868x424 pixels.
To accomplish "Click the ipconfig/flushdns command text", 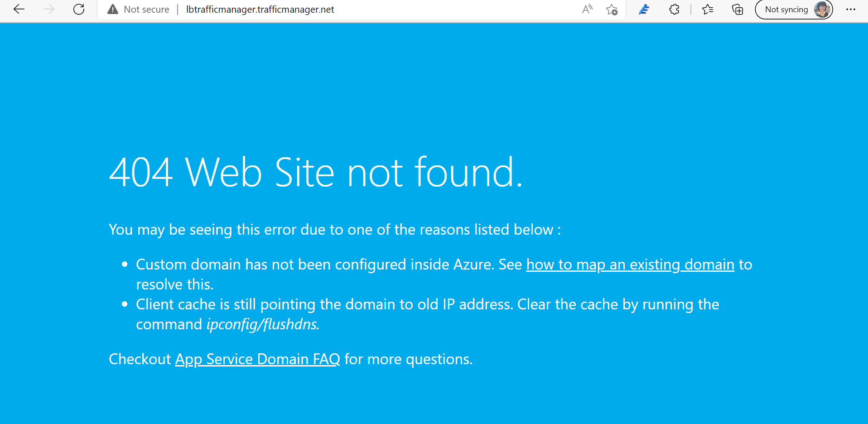I will click(x=263, y=324).
